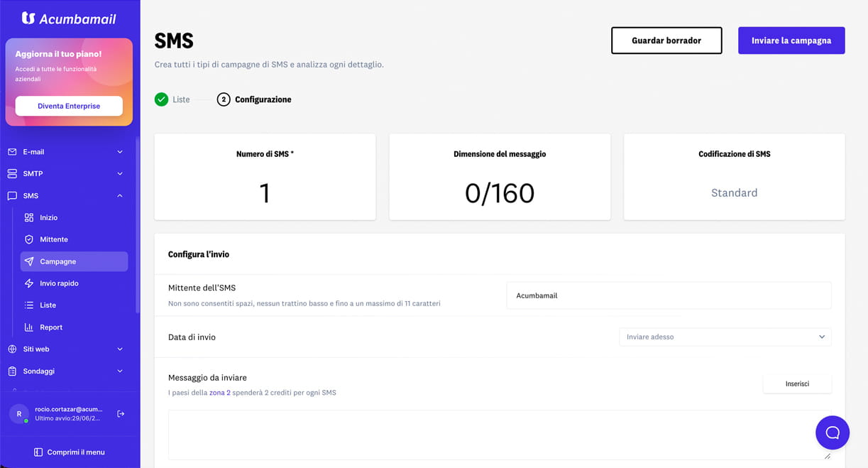
Task: Click the Acumbamail logo icon
Action: pyautogui.click(x=28, y=18)
